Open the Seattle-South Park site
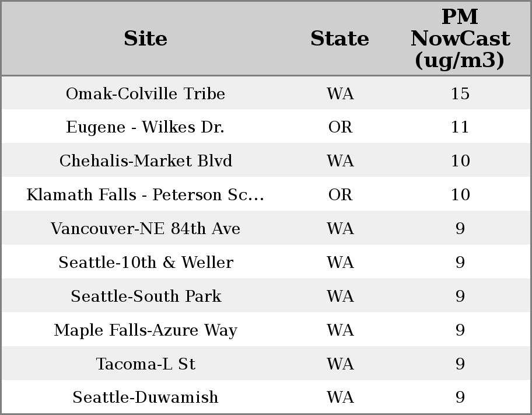Image resolution: width=532 pixels, height=415 pixels. pos(146,297)
